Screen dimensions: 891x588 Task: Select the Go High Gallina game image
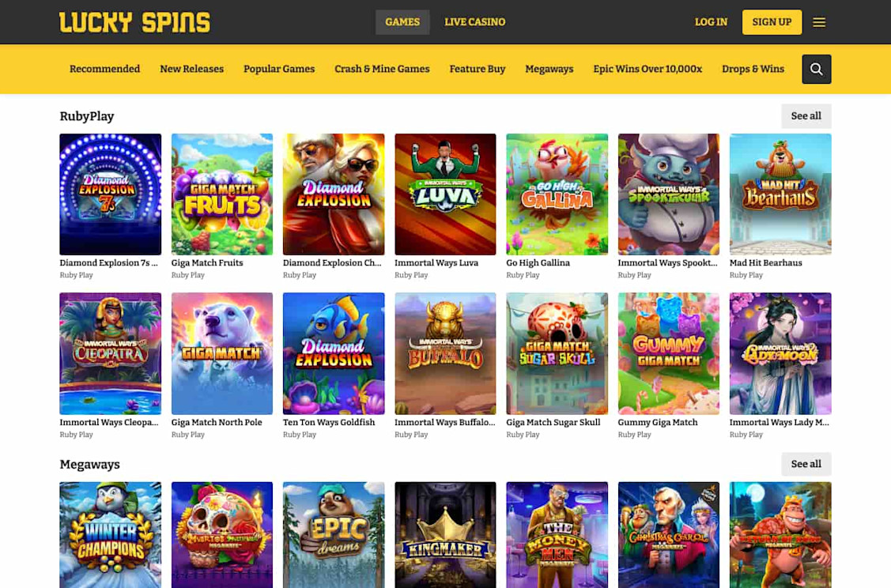(557, 194)
